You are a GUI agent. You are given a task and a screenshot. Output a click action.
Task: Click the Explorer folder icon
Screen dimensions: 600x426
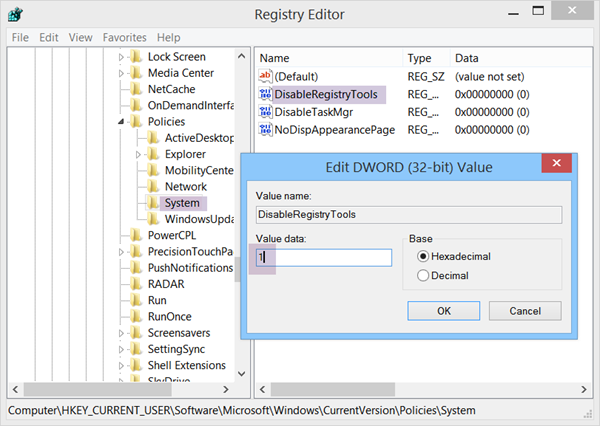pyautogui.click(x=153, y=154)
